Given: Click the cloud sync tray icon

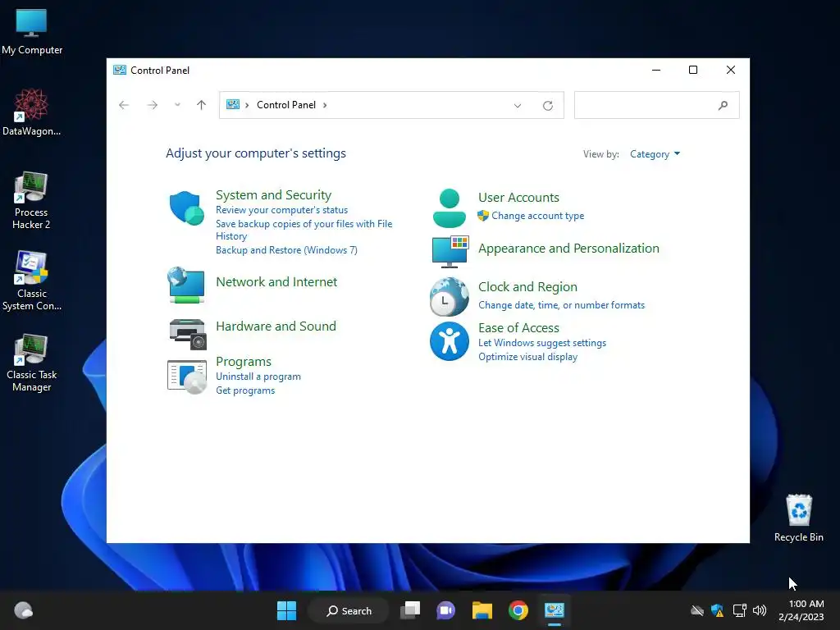Looking at the screenshot, I should click(x=697, y=610).
